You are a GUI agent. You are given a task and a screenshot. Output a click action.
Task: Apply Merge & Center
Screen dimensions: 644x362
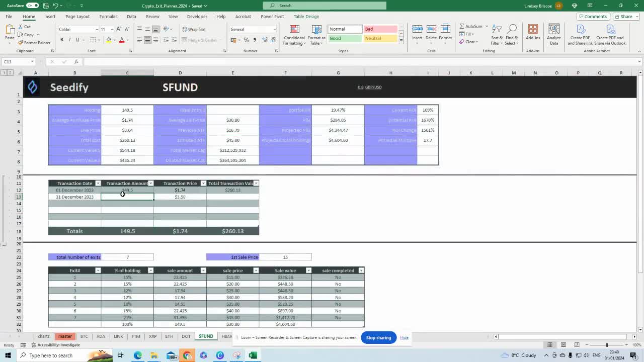pyautogui.click(x=201, y=39)
